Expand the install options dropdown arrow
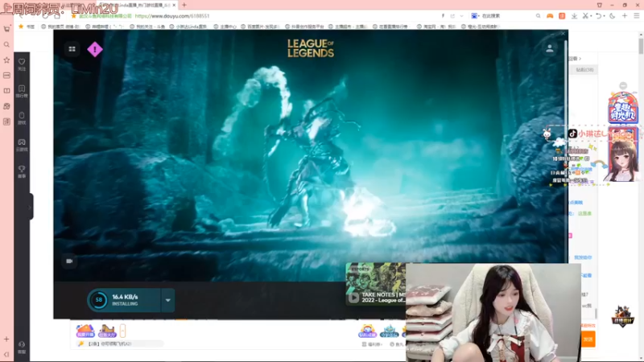Screen dimensions: 644x362 pyautogui.click(x=168, y=300)
